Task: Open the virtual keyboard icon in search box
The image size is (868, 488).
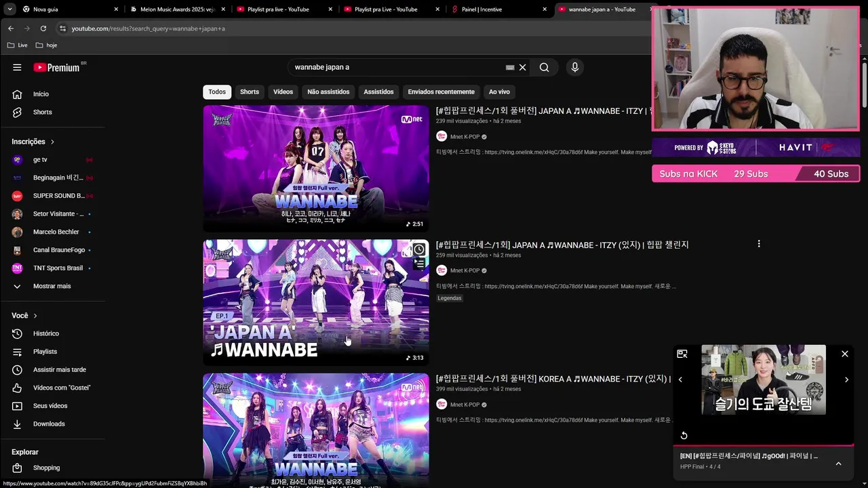Action: coord(510,68)
